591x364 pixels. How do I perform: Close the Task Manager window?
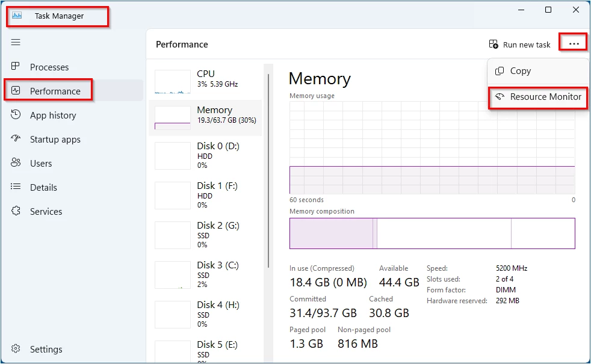point(576,10)
